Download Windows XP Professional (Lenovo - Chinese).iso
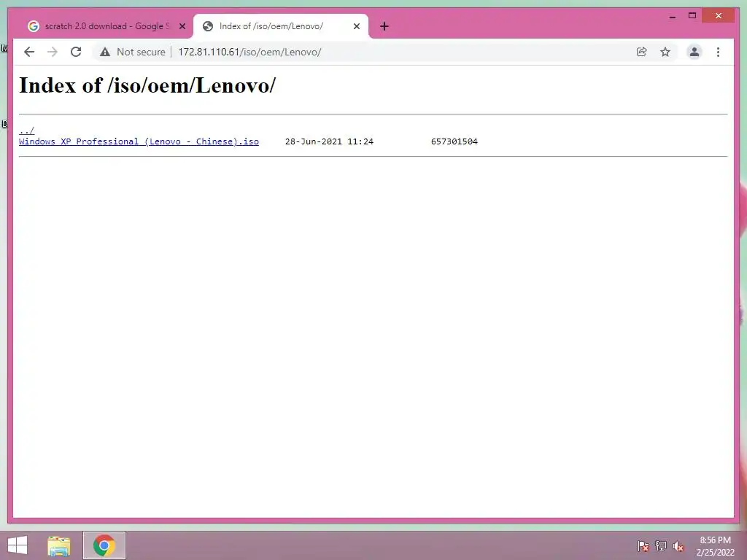Image resolution: width=747 pixels, height=560 pixels. [139, 141]
